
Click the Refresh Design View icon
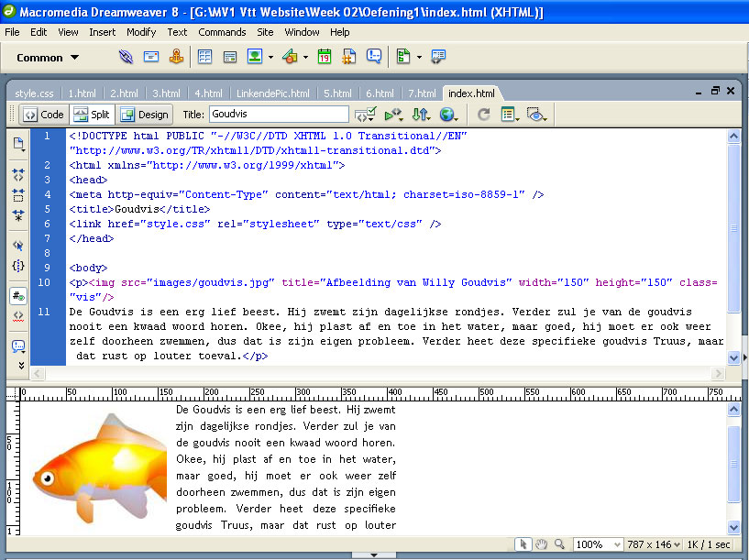coord(484,115)
